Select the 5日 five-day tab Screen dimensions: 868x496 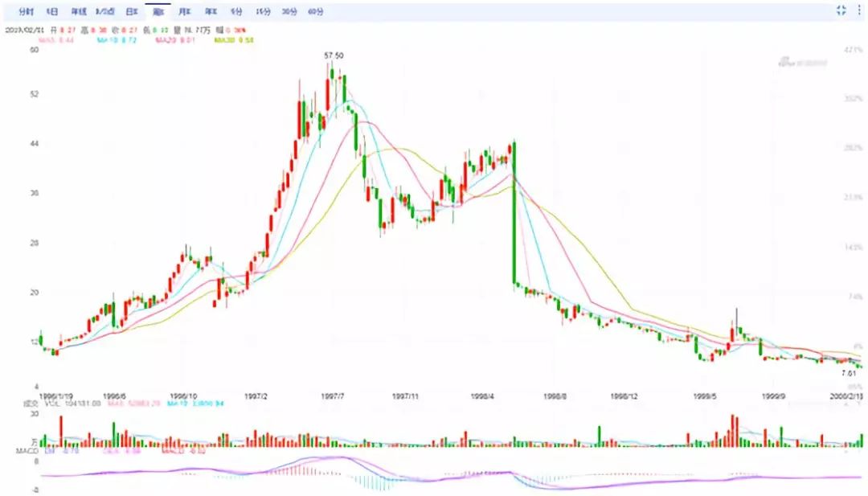(52, 12)
